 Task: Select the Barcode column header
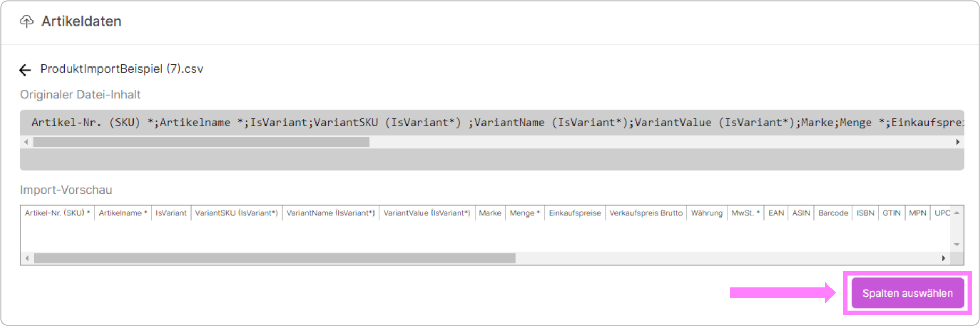click(x=833, y=213)
